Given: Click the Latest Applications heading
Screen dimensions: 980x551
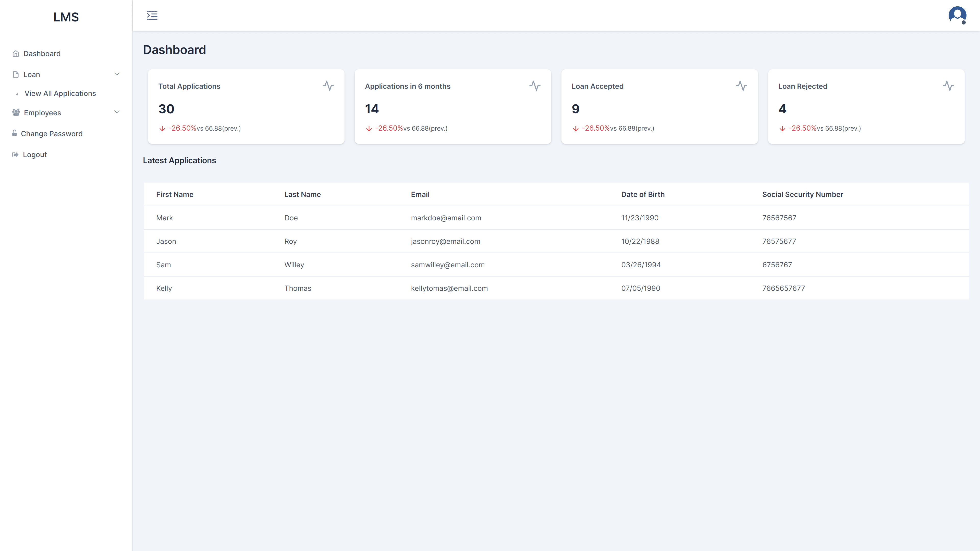Looking at the screenshot, I should 179,160.
